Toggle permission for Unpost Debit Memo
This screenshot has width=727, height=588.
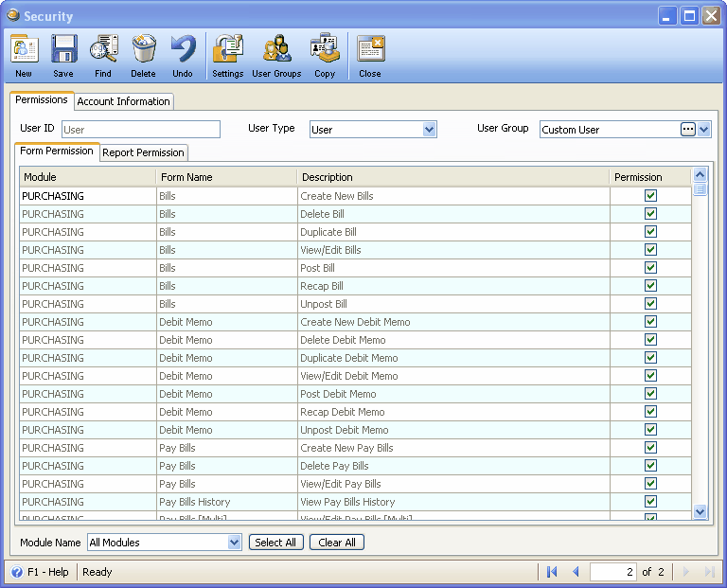pyautogui.click(x=650, y=430)
